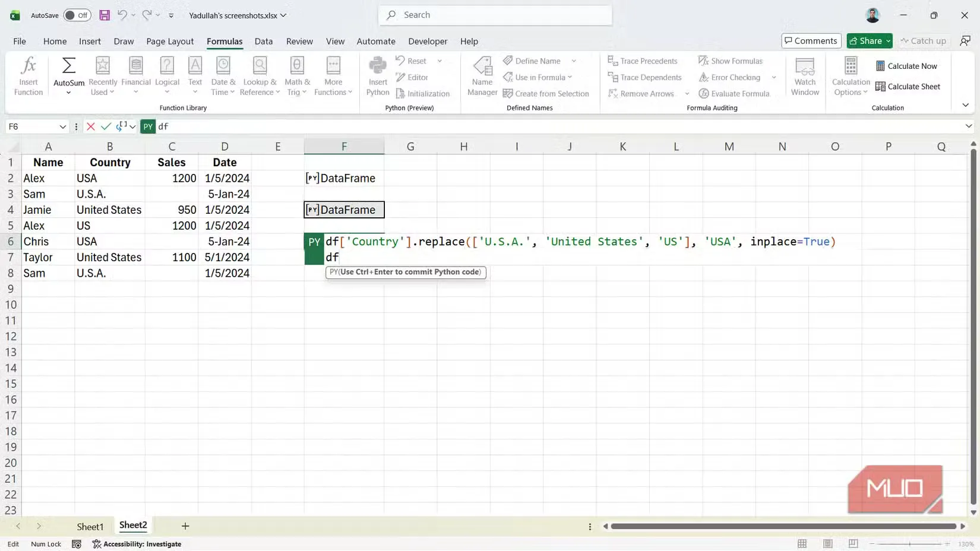Click Insert Python in the ribbon
This screenshot has height=551, width=980.
pos(377,75)
